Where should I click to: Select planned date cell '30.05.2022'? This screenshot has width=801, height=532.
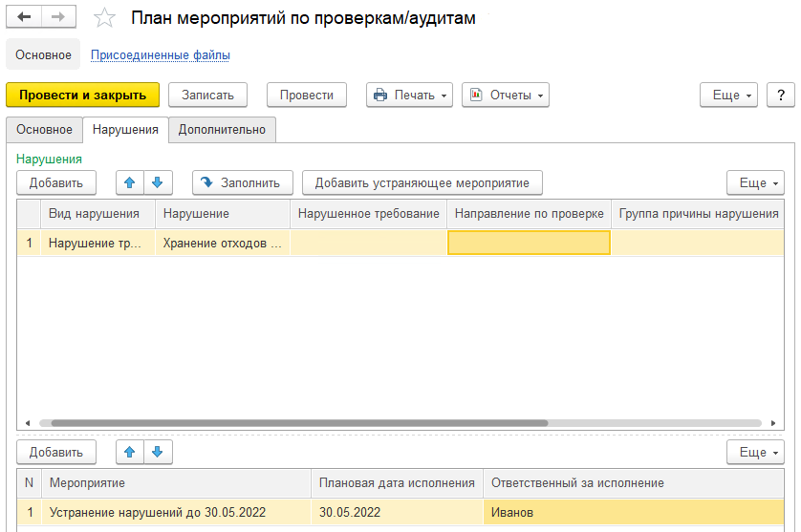click(x=397, y=512)
